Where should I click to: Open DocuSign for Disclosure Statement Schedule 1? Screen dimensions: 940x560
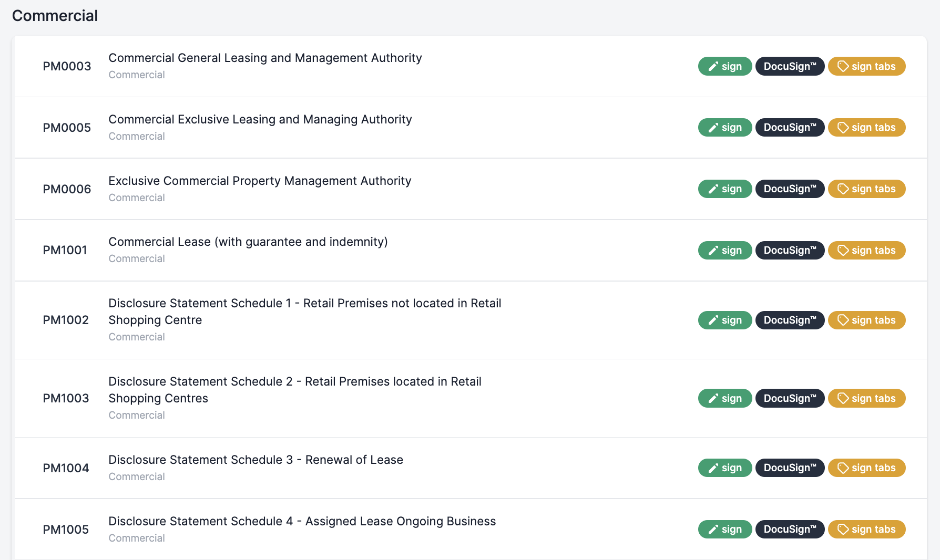click(x=790, y=320)
